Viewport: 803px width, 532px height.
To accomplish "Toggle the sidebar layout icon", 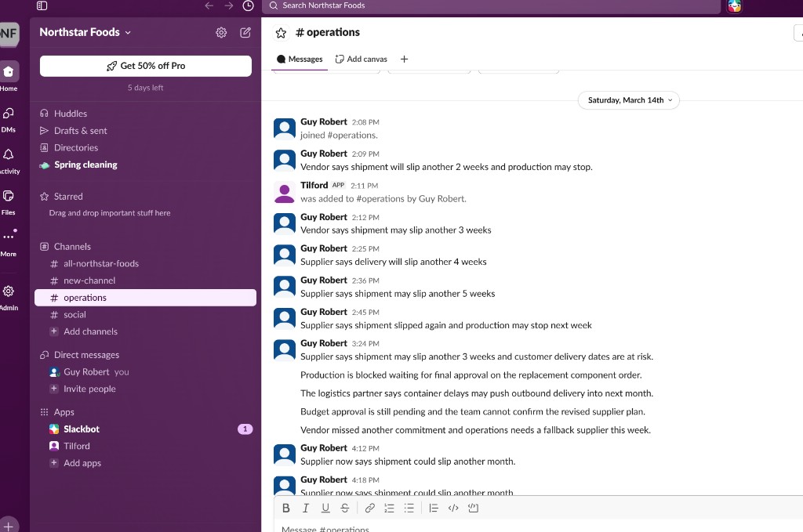I will coord(42,5).
